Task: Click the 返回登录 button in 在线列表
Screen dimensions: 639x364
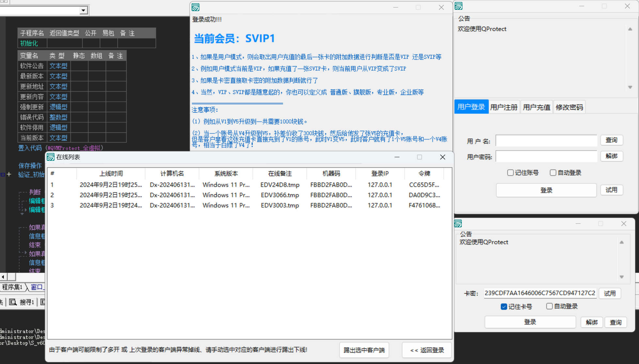Action: coord(427,350)
